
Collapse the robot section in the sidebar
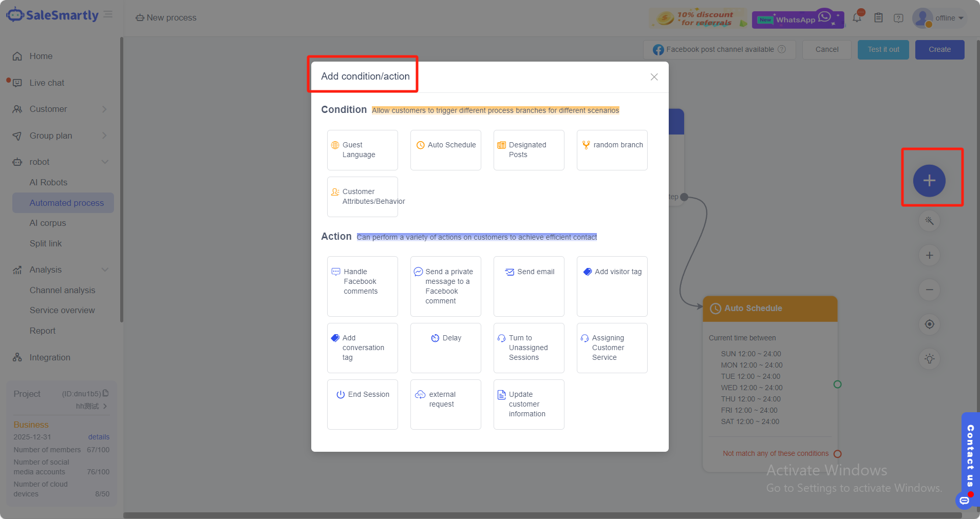105,162
